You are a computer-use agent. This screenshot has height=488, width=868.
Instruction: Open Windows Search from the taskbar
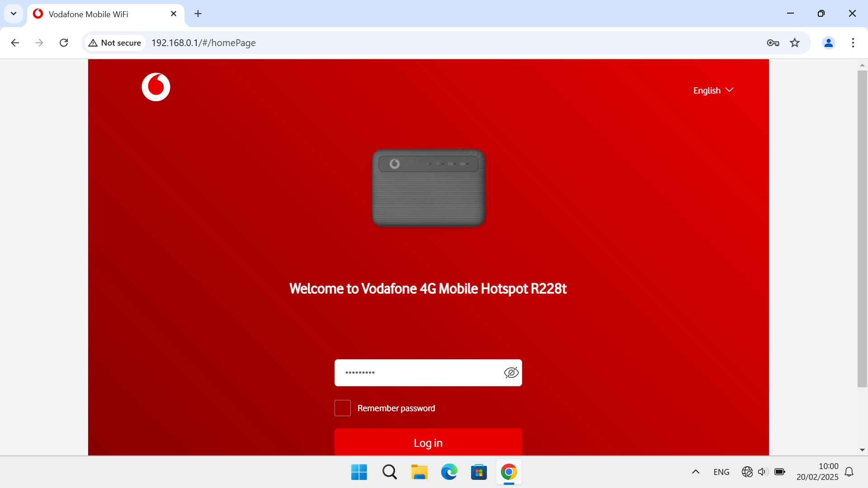(389, 471)
